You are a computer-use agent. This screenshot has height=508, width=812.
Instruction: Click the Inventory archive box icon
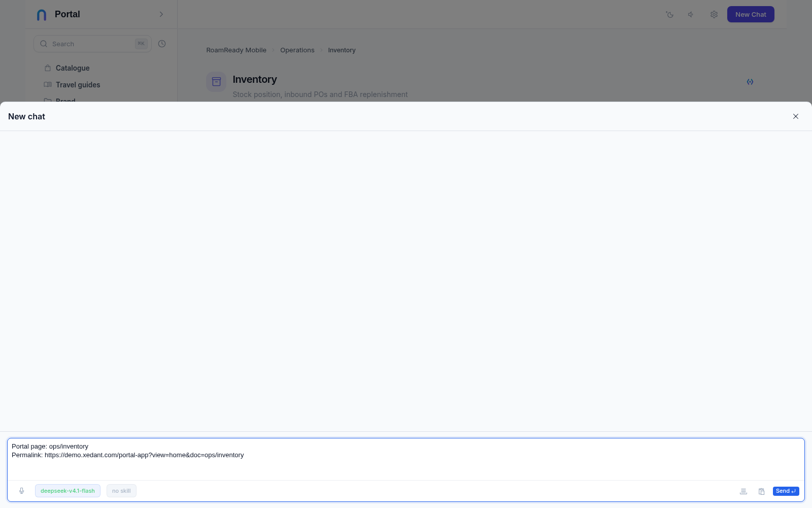pos(216,81)
